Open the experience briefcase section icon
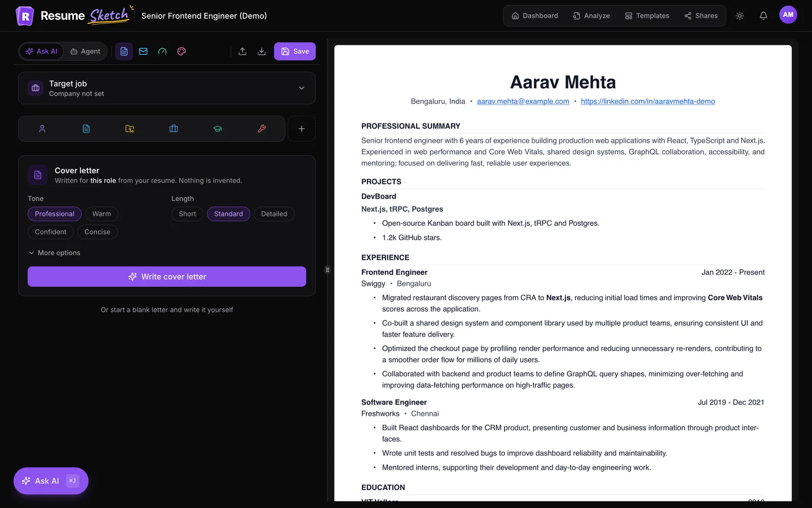 point(174,129)
